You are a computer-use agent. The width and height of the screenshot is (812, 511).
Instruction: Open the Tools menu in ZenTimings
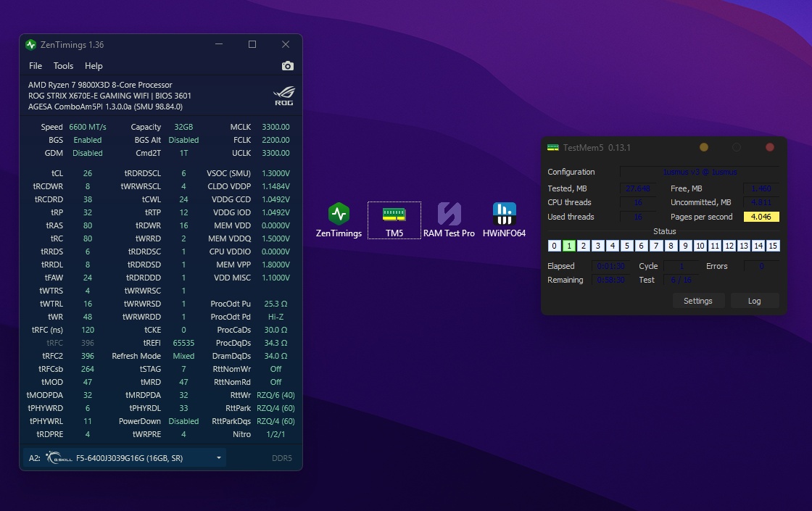(63, 66)
